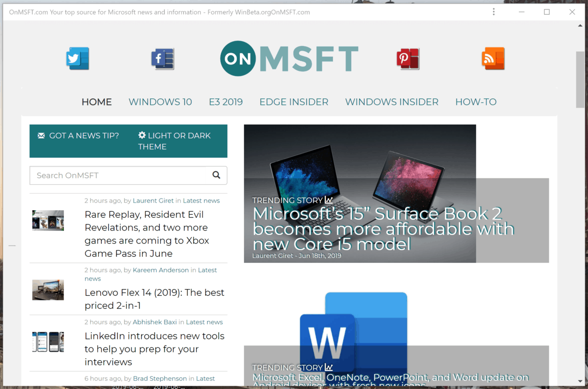
Task: Click the Rare Replay article thumbnail
Action: (48, 220)
